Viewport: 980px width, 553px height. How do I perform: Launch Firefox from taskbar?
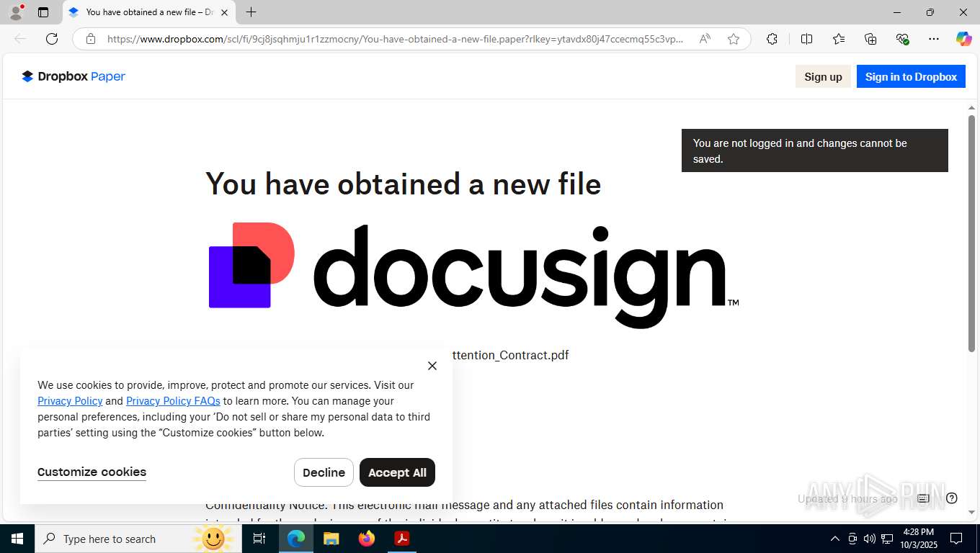367,539
